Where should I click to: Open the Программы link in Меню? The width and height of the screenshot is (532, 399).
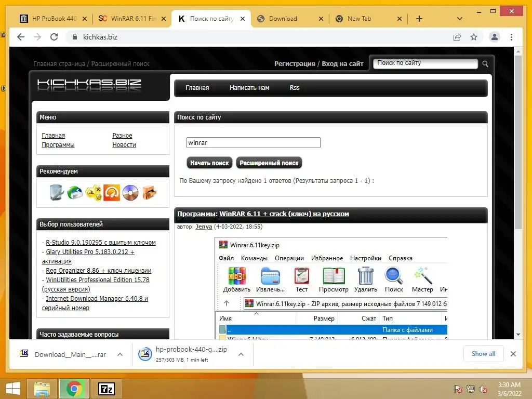click(x=58, y=145)
